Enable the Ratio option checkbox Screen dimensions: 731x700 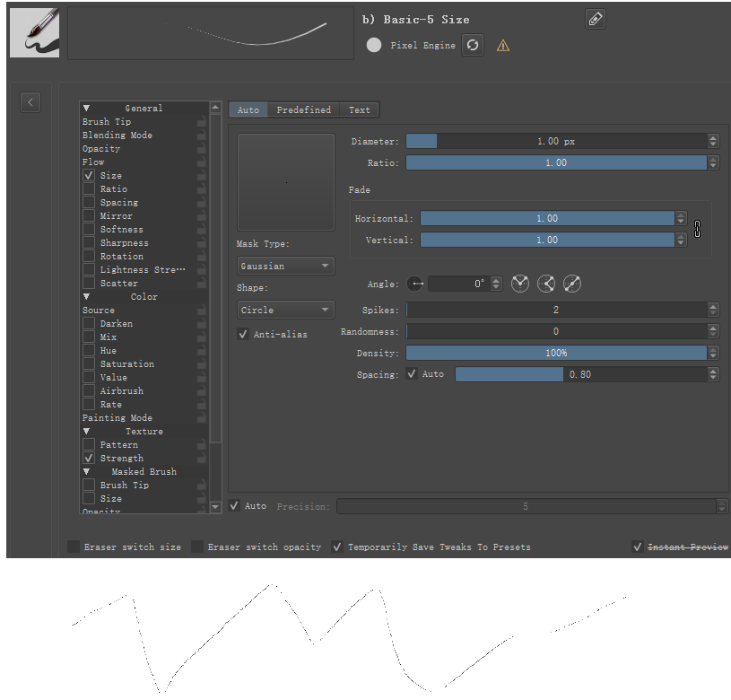(x=89, y=188)
